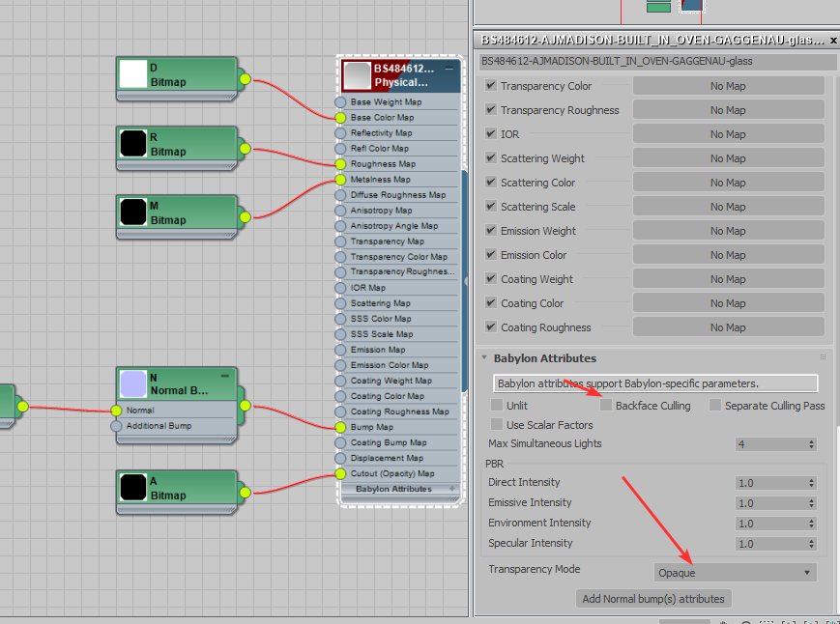
Task: Adjust Environment Intensity spinner arrows
Action: [811, 524]
